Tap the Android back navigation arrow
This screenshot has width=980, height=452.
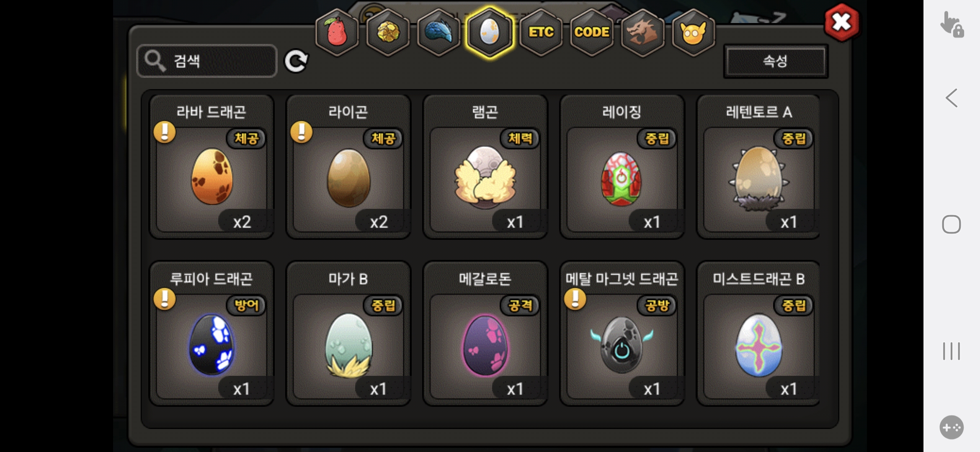952,98
